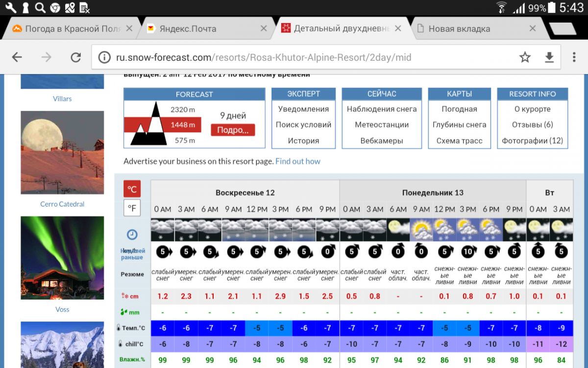Image resolution: width=588 pixels, height=368 pixels.
Task: Open the СЕЙЧАС menu header
Action: click(382, 94)
